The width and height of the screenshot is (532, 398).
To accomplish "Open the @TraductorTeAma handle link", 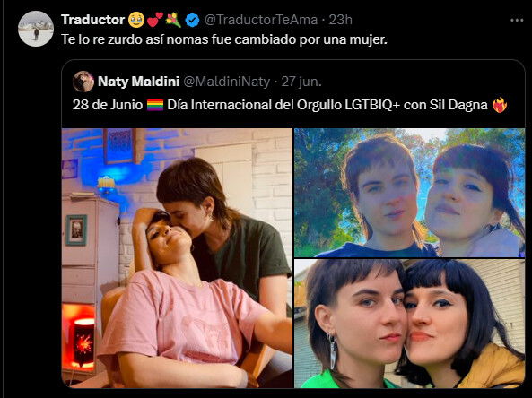I will (x=261, y=20).
